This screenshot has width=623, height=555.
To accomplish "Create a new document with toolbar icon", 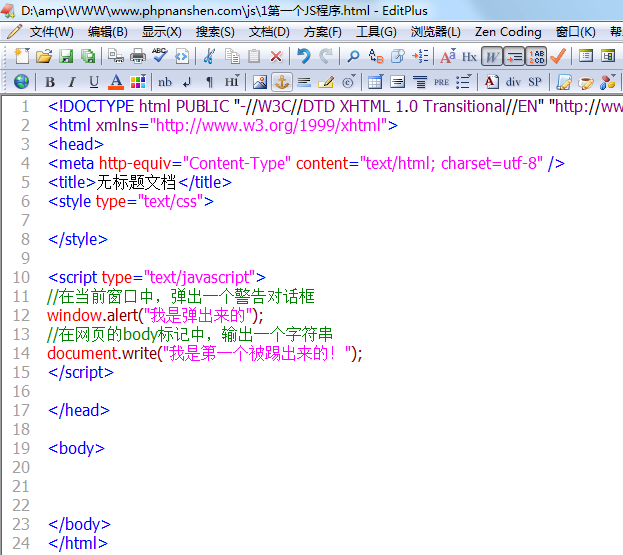I will [x=22, y=56].
